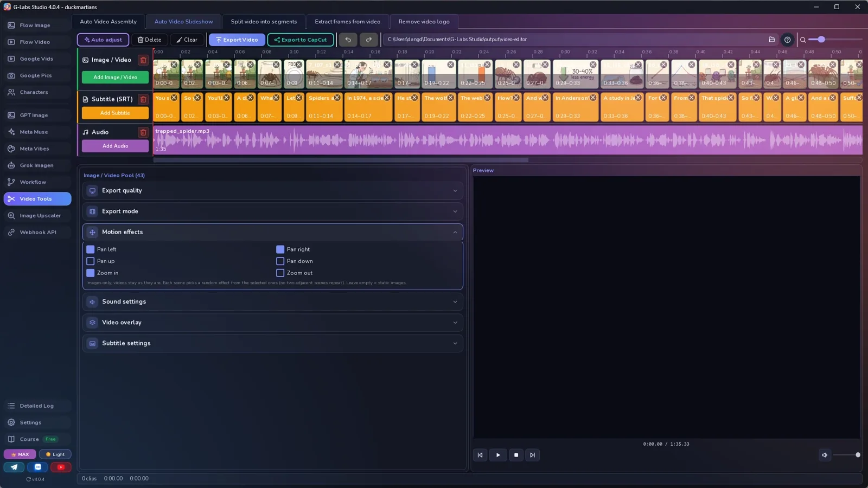Open Extract frames from video tab
This screenshot has height=488, width=868.
347,22
